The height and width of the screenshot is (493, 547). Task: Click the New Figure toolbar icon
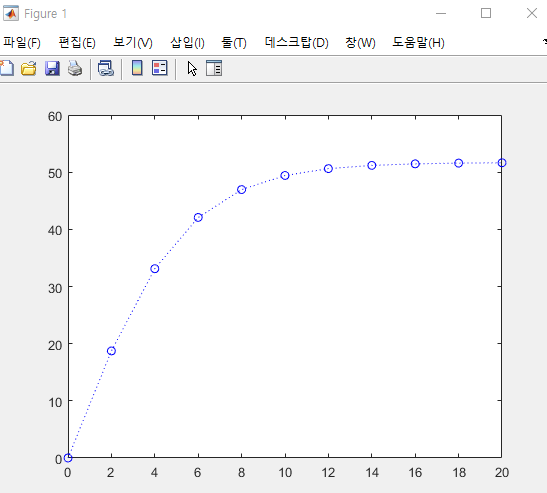click(x=6, y=68)
